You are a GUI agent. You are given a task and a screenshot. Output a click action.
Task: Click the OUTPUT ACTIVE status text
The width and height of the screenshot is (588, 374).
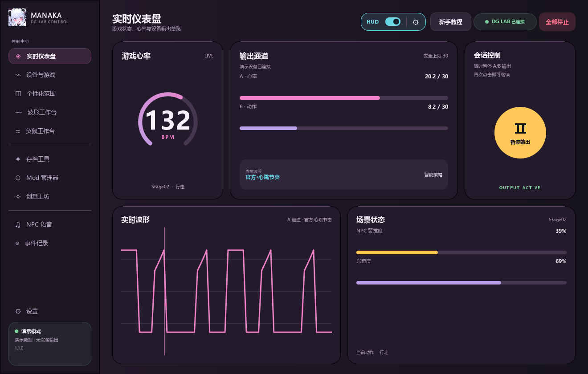tap(520, 188)
